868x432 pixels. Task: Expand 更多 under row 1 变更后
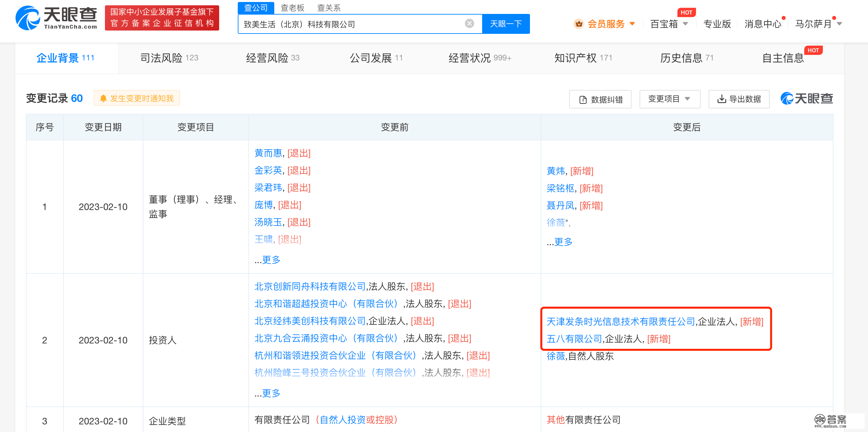[x=563, y=242]
